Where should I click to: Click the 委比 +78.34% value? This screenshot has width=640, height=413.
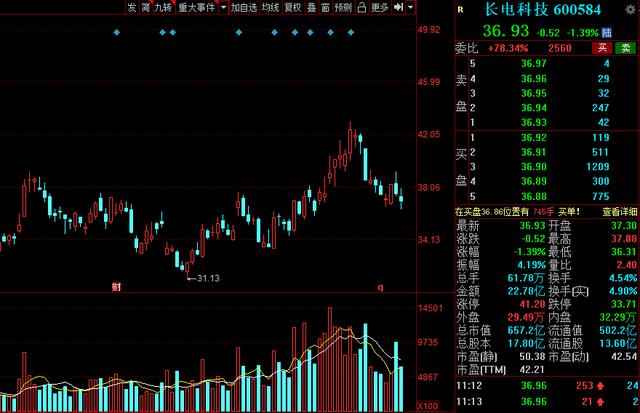coord(508,48)
